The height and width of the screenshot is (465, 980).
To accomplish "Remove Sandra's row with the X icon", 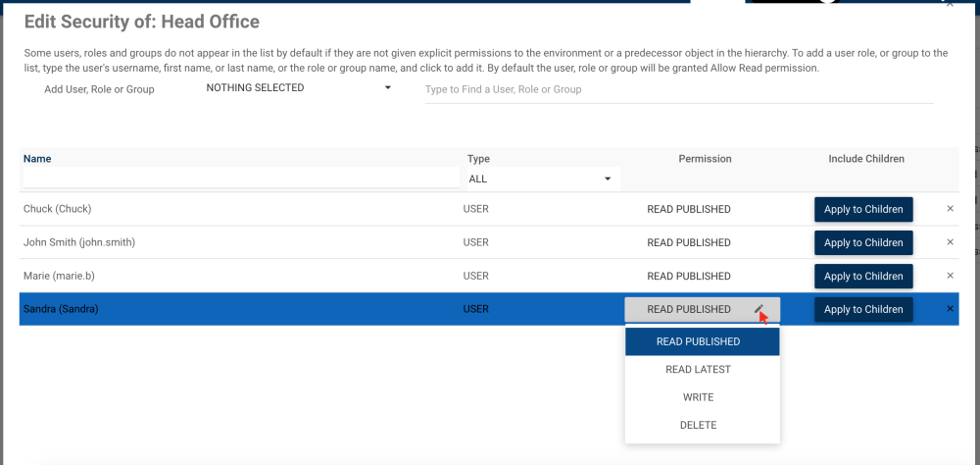I will (x=950, y=309).
